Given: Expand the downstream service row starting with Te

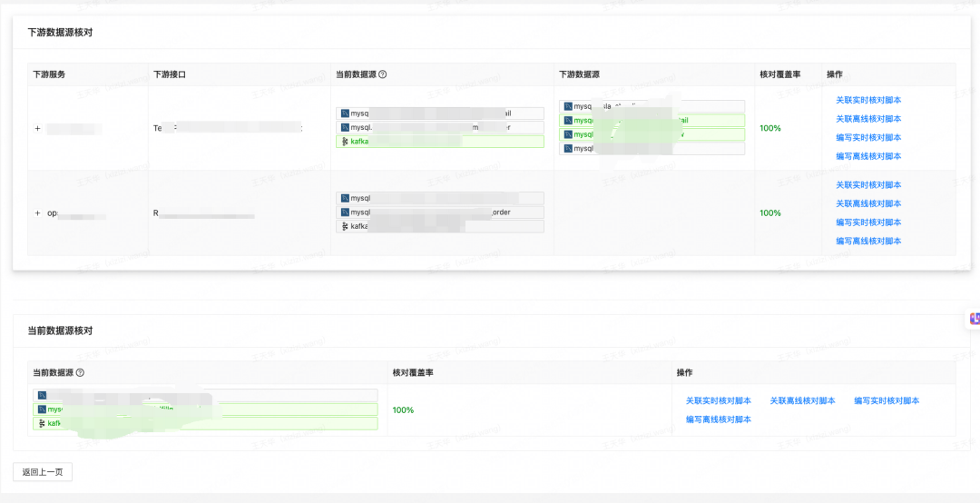Looking at the screenshot, I should click(37, 128).
